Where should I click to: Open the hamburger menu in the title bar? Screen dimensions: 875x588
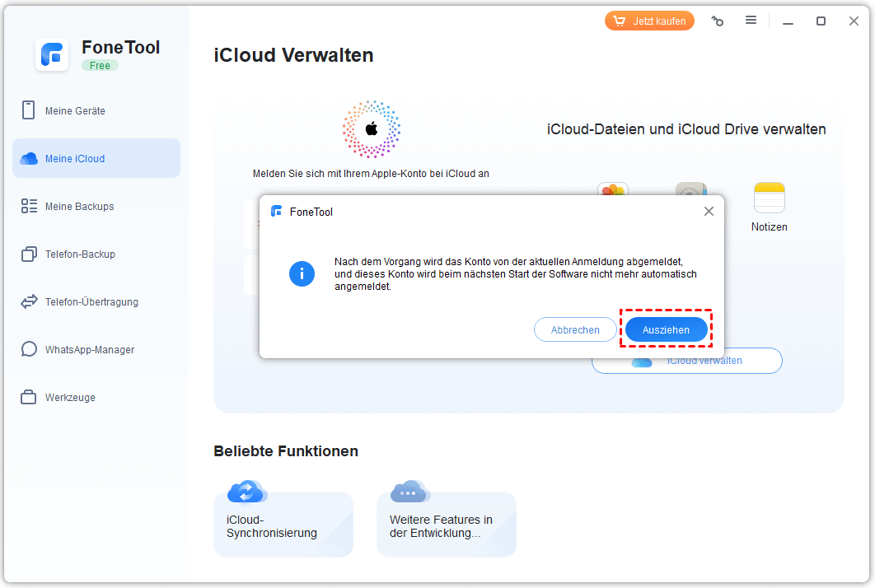click(x=751, y=21)
